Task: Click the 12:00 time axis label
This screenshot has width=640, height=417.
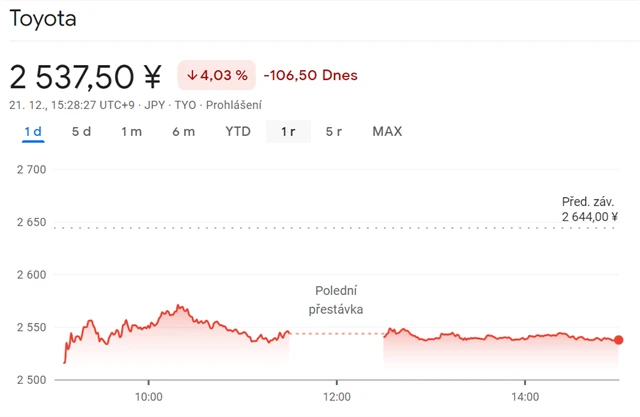Action: (x=337, y=396)
